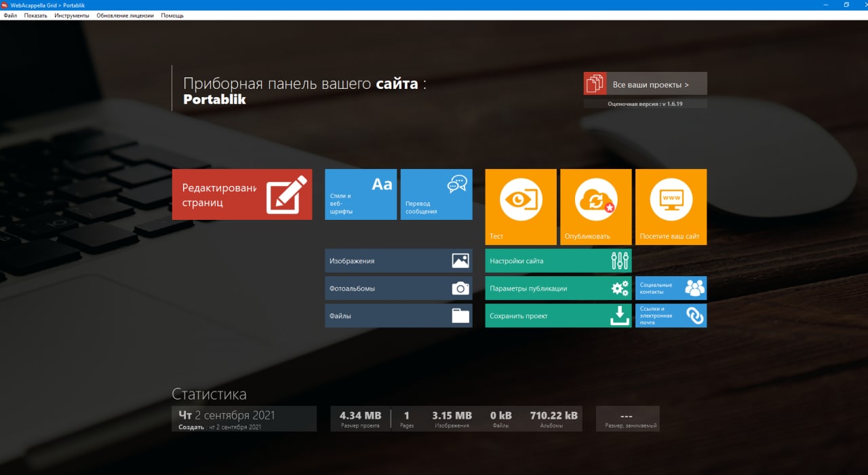
Task: Open the Фотоальбомы row
Action: coord(399,288)
